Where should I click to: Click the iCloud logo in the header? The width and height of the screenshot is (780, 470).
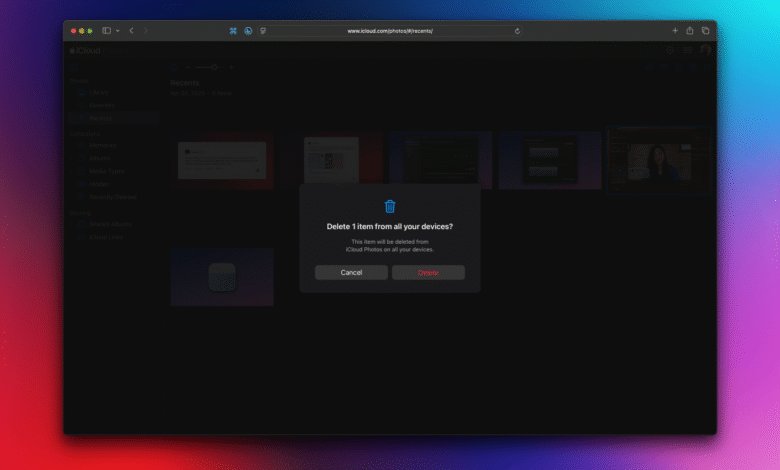tap(85, 51)
